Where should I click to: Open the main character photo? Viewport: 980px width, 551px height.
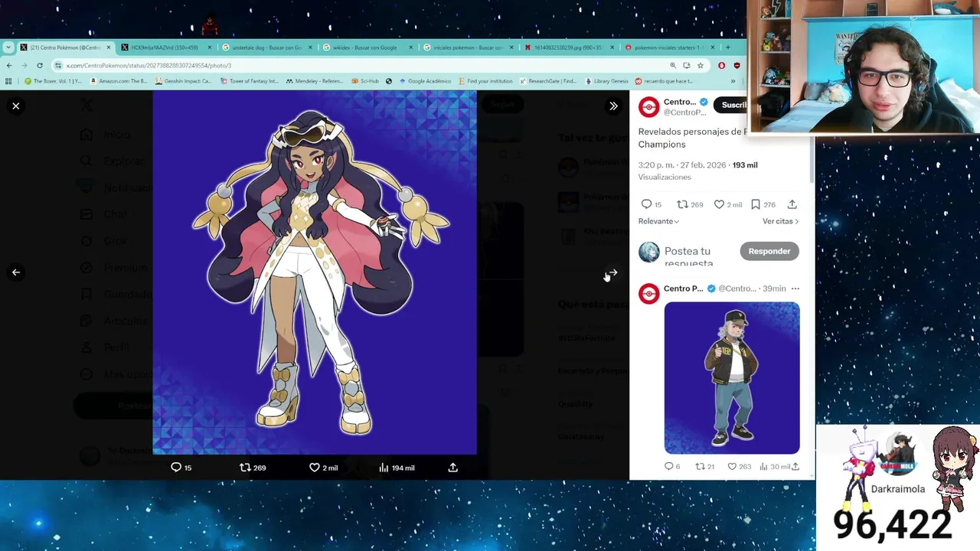(315, 272)
